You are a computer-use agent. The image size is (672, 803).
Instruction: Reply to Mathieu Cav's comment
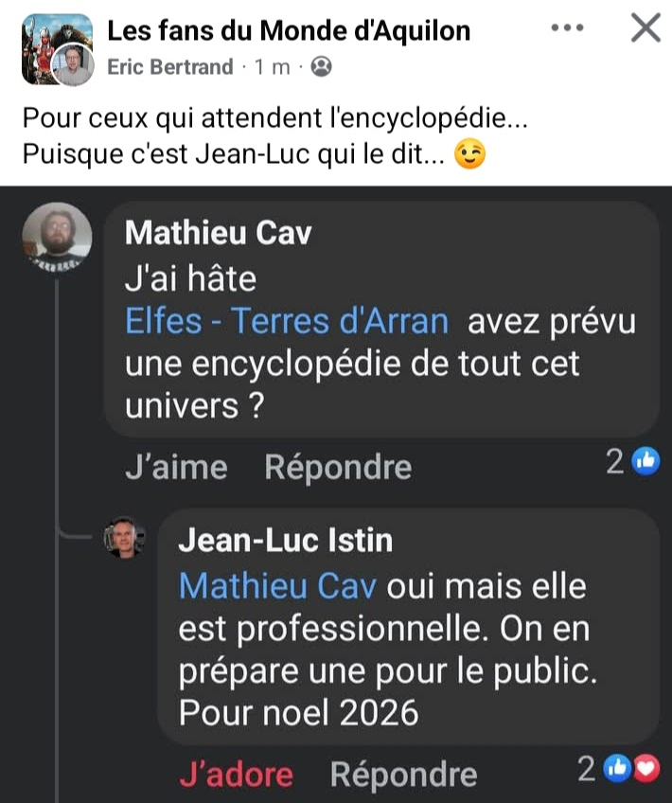tap(338, 467)
